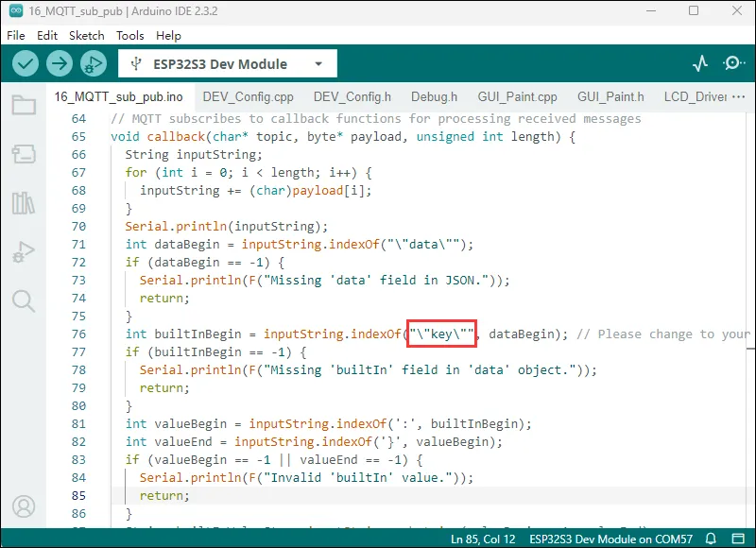Open Library Manager from the sidebar
This screenshot has height=548, width=756.
point(24,203)
